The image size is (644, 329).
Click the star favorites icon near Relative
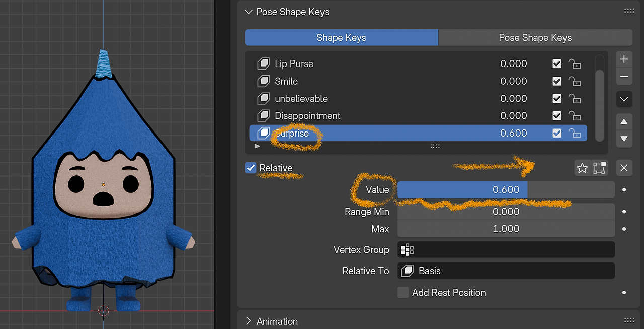click(582, 168)
